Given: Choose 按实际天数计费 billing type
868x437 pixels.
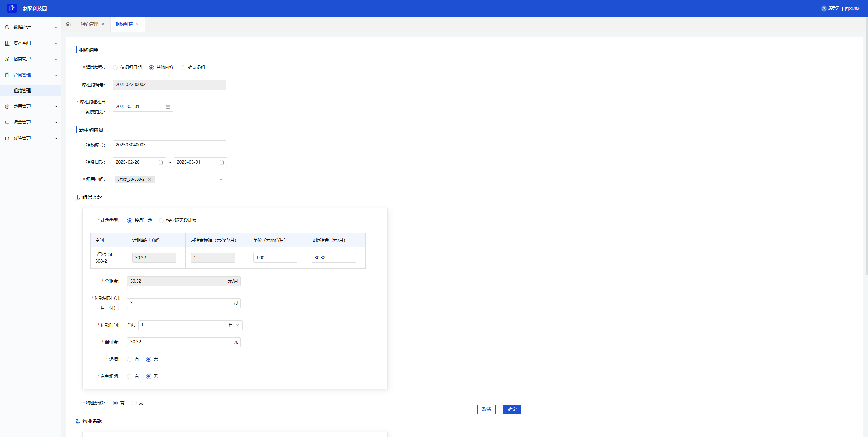Looking at the screenshot, I should pos(162,221).
